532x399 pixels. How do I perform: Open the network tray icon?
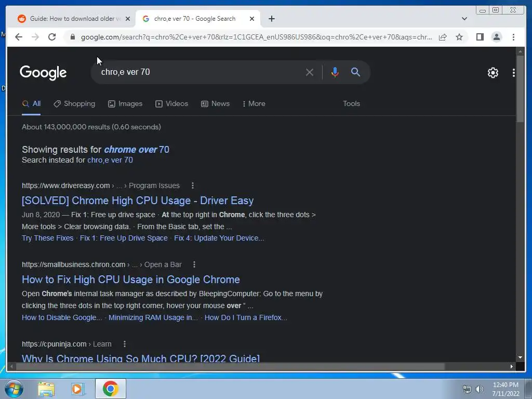point(467,389)
